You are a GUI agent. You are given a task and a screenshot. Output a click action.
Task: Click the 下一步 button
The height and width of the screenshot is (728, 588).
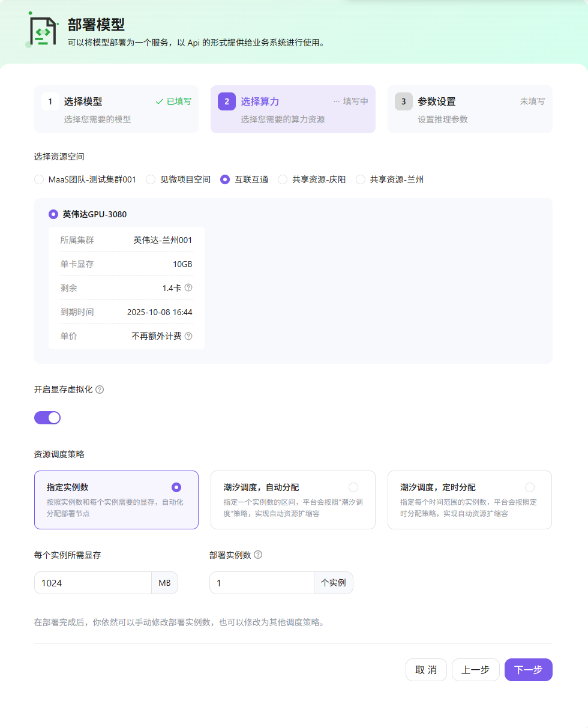[x=528, y=669]
